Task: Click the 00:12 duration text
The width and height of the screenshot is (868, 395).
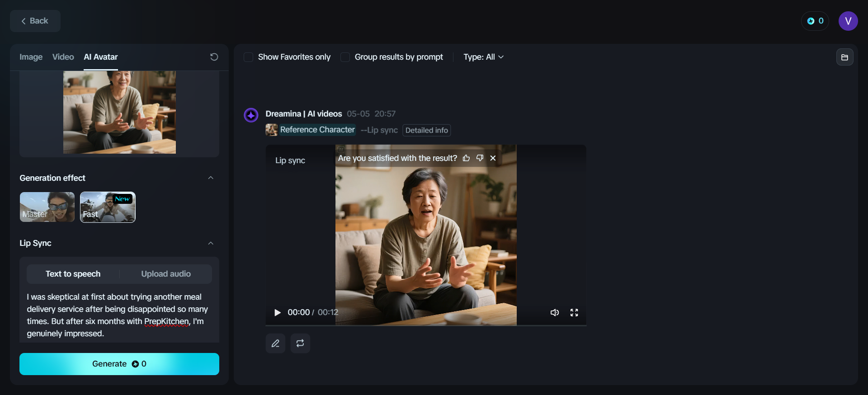Action: click(x=328, y=312)
